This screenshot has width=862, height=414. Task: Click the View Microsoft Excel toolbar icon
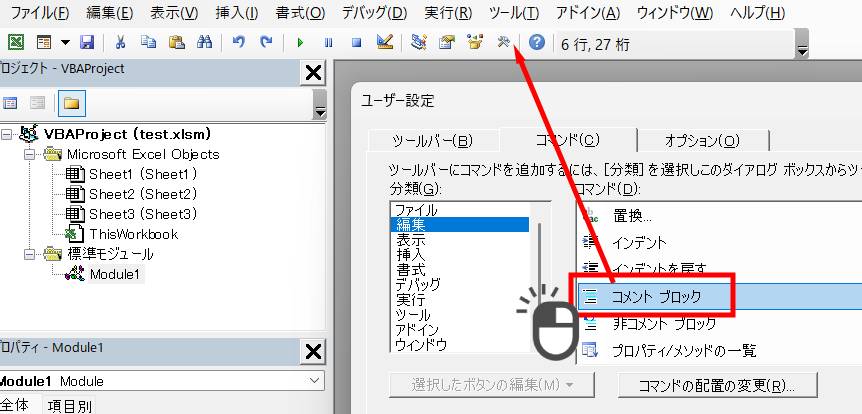[16, 42]
